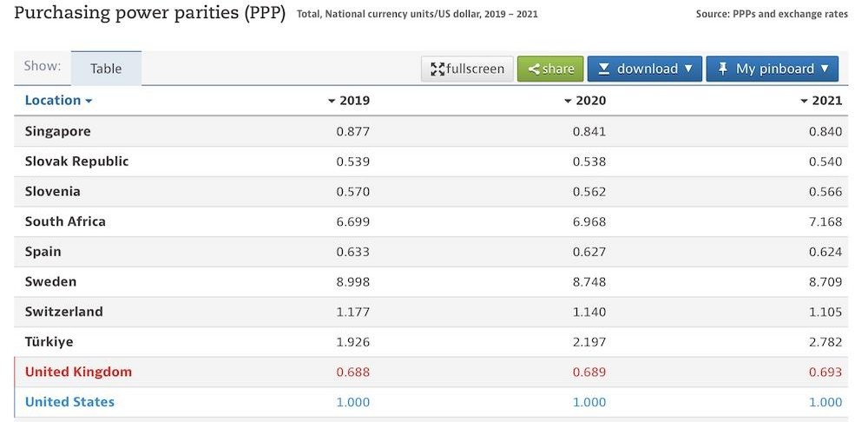The height and width of the screenshot is (422, 868).
Task: Click the South Africa location name
Action: pyautogui.click(x=65, y=221)
